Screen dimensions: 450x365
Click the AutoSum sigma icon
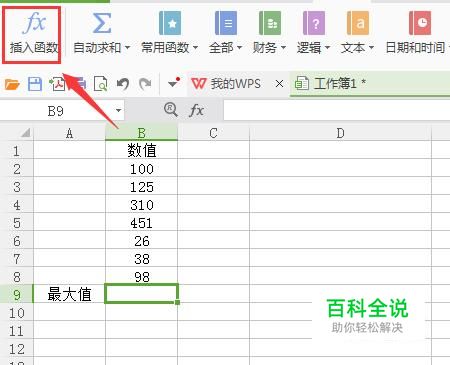click(x=101, y=23)
